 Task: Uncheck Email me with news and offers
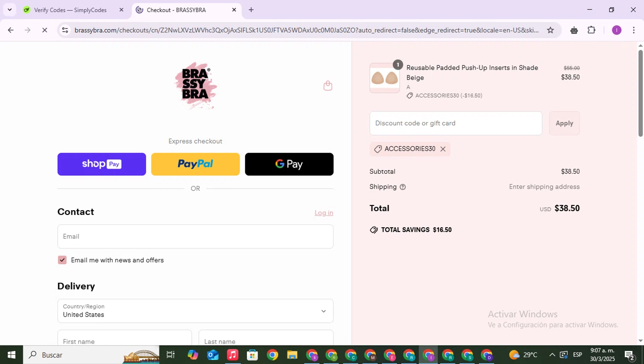coord(62,260)
